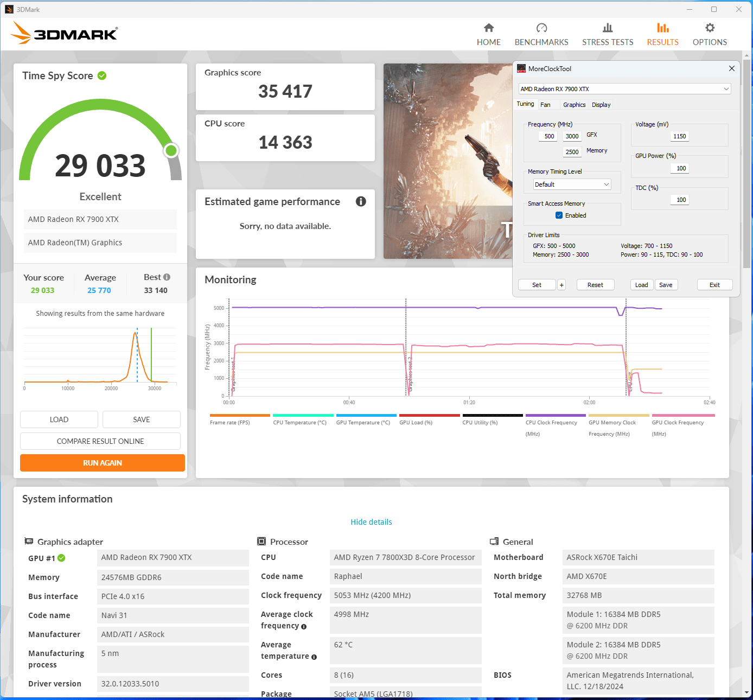The width and height of the screenshot is (753, 700).
Task: Toggle Frame rate (FPS) chart legend
Action: point(240,419)
